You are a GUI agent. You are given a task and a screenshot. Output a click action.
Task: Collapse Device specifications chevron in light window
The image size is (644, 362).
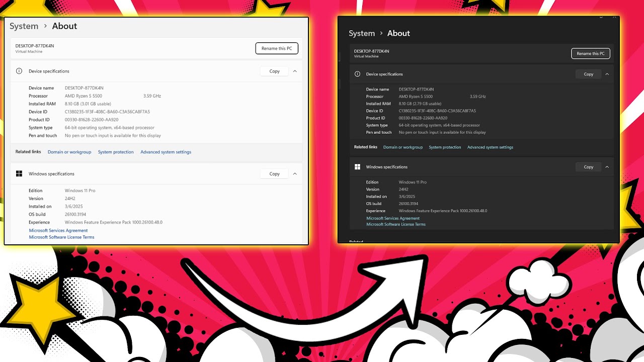pos(295,71)
